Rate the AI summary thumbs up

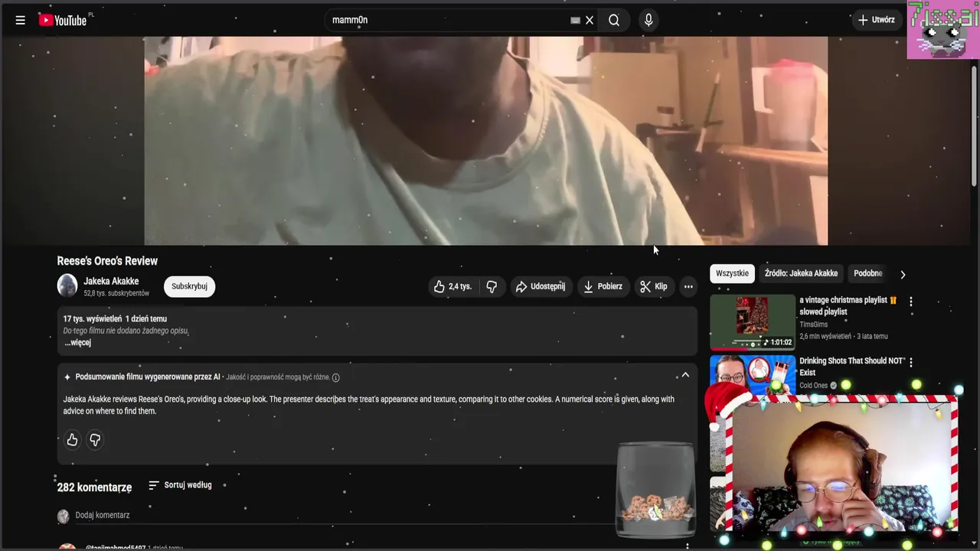72,440
